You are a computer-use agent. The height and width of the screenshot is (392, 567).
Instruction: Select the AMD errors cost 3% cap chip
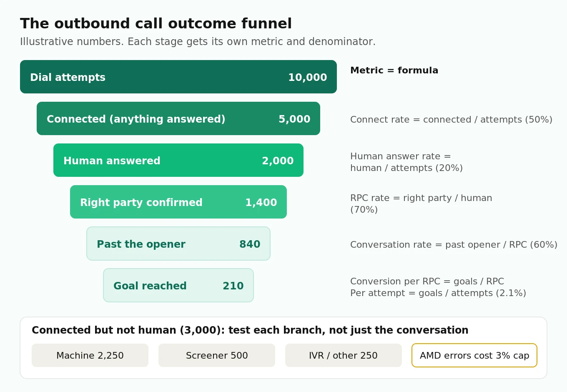474,355
